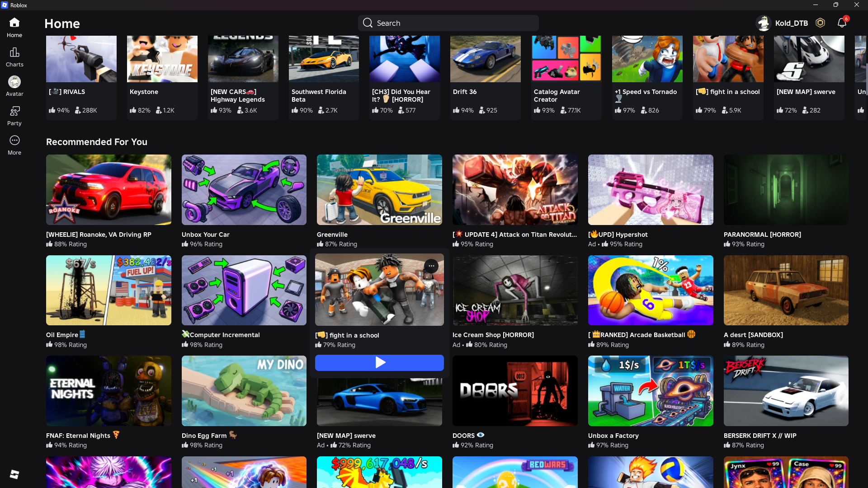
Task: Open the Hypershot ad thumbnail
Action: (x=651, y=190)
